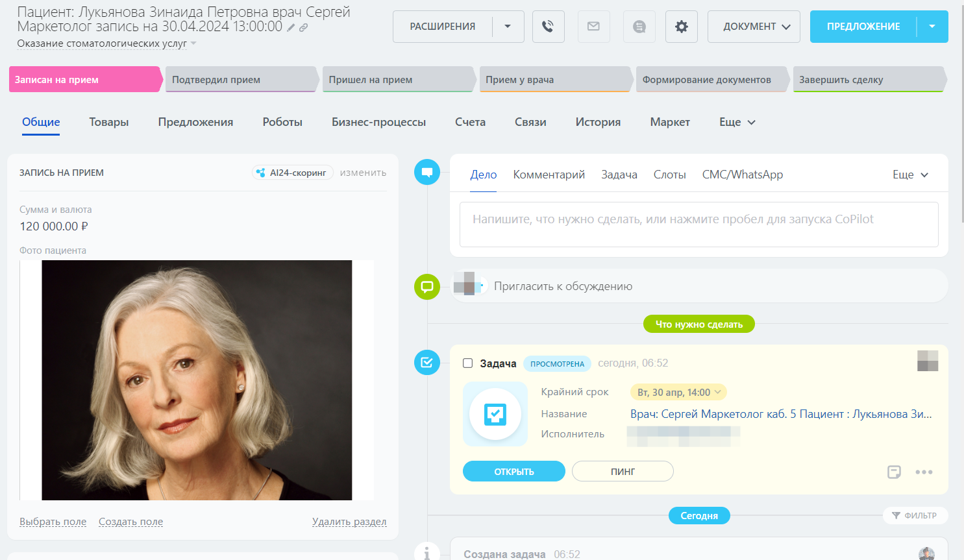Image resolution: width=964 pixels, height=560 pixels.
Task: Click the pencil edit icon beside title
Action: point(291,28)
